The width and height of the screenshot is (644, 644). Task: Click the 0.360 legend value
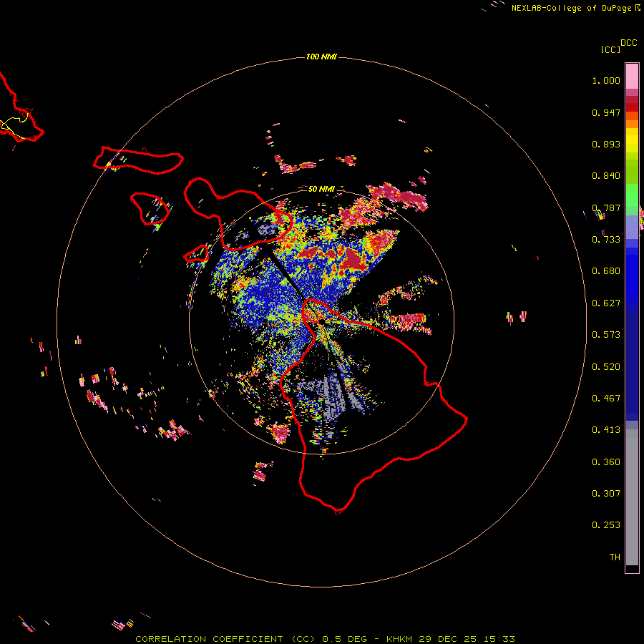coord(606,462)
